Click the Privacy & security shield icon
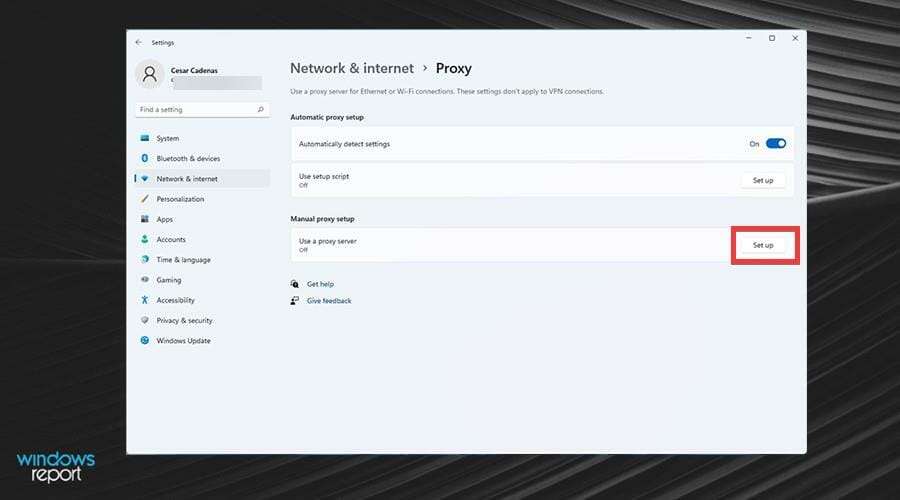The width and height of the screenshot is (900, 500). [x=145, y=320]
